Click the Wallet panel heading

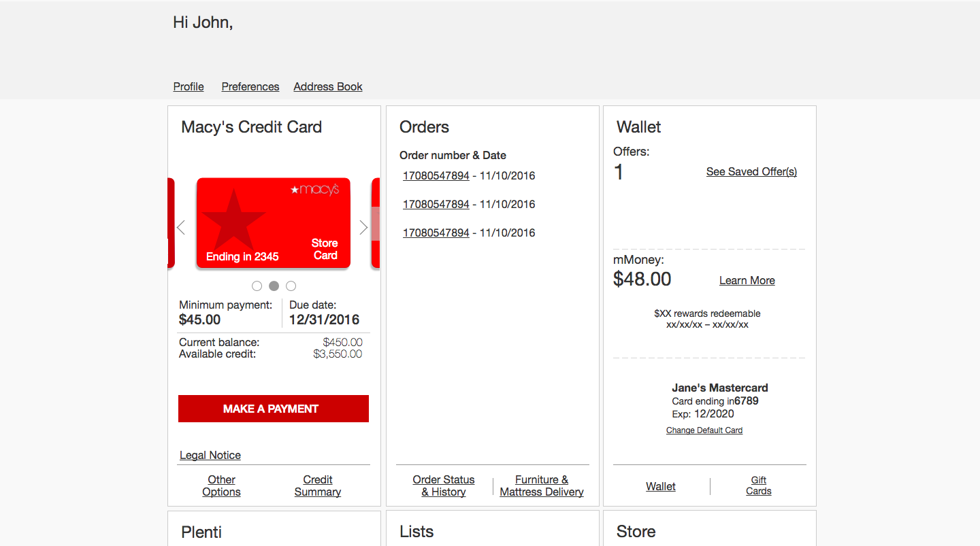click(639, 127)
